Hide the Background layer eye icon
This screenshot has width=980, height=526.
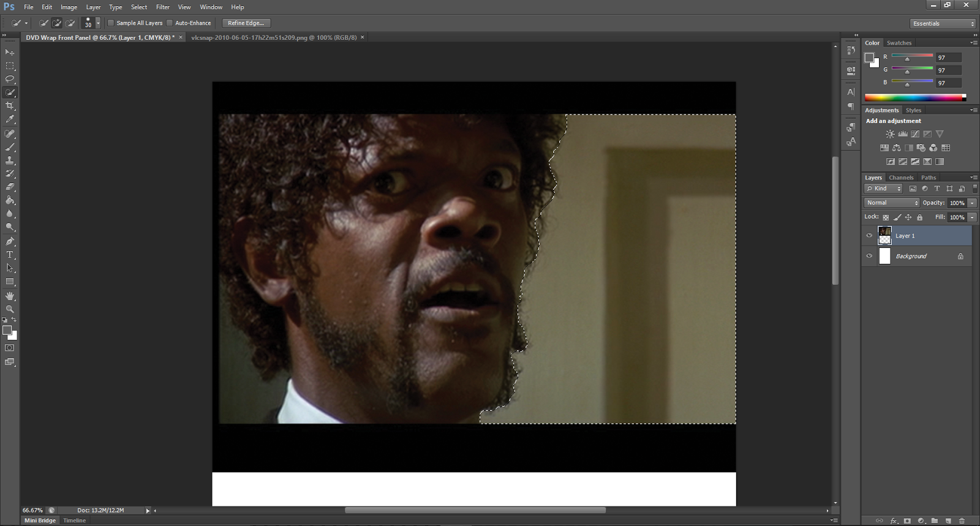(x=869, y=256)
